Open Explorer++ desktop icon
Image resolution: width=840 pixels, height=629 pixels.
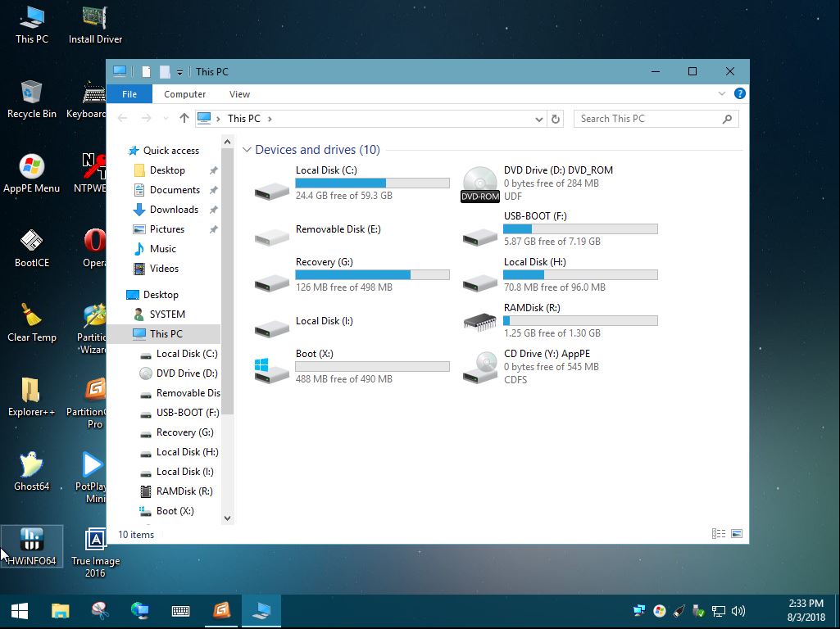pyautogui.click(x=32, y=397)
